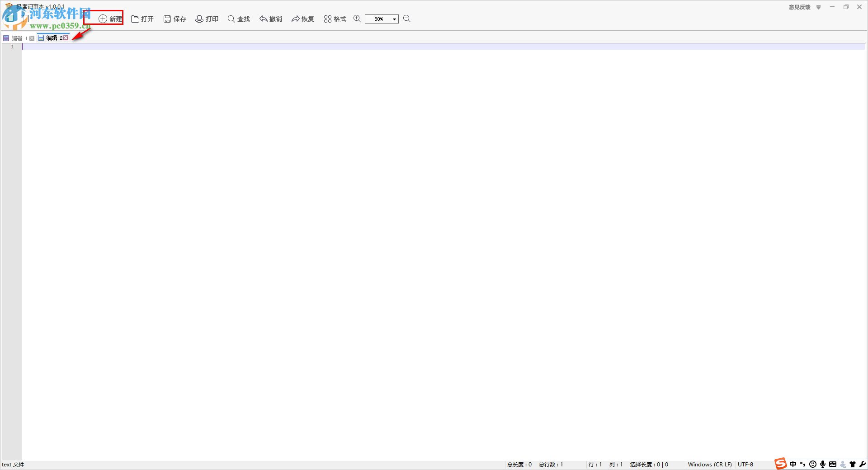This screenshot has width=868, height=470.
Task: Click the '列 : 1' status entry
Action: 616,465
